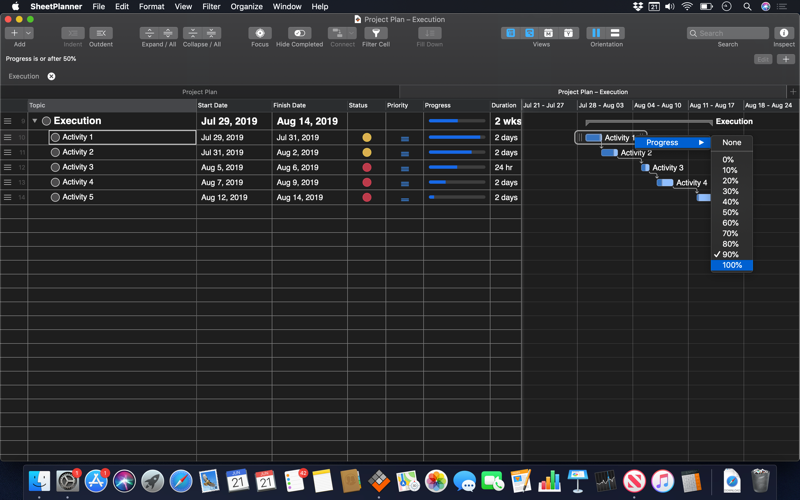Click the Search input field
800x500 pixels.
(x=728, y=33)
